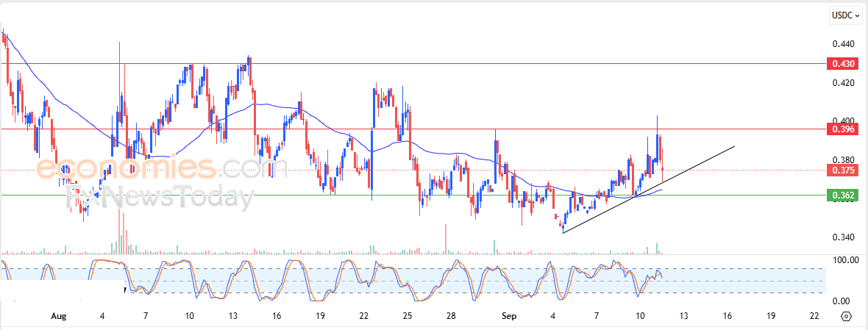868x330 pixels.
Task: Click the Sep label on time axis
Action: tap(509, 316)
